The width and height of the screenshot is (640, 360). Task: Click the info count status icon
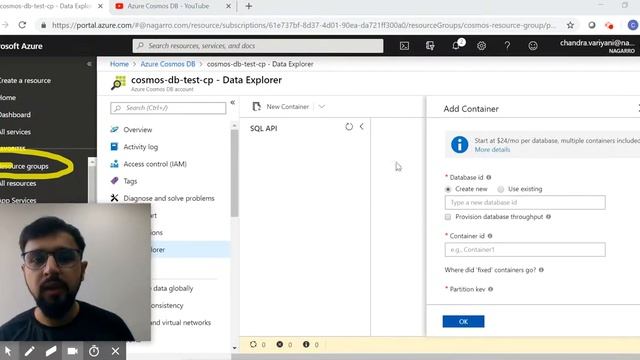click(x=306, y=344)
